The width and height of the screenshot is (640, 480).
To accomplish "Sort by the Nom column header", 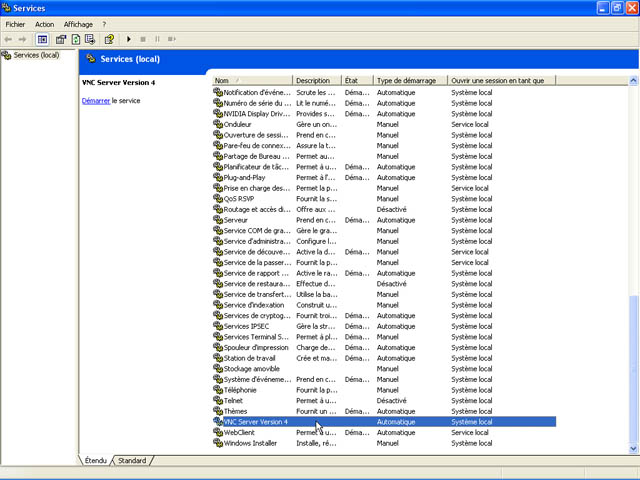I will pyautogui.click(x=252, y=80).
